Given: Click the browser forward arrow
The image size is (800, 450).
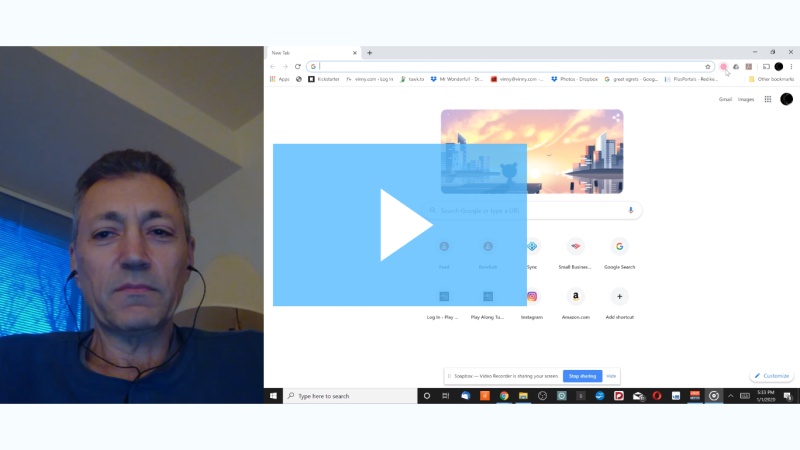Looking at the screenshot, I should [285, 67].
